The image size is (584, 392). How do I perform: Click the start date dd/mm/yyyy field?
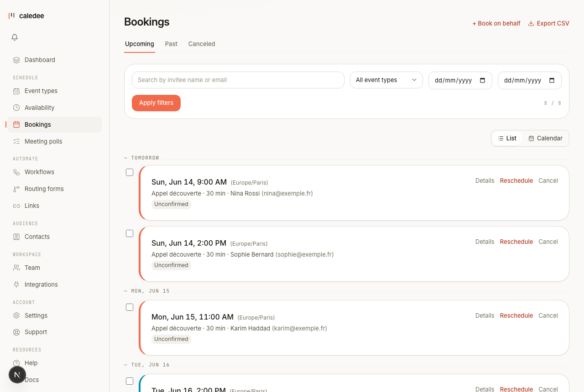[460, 80]
